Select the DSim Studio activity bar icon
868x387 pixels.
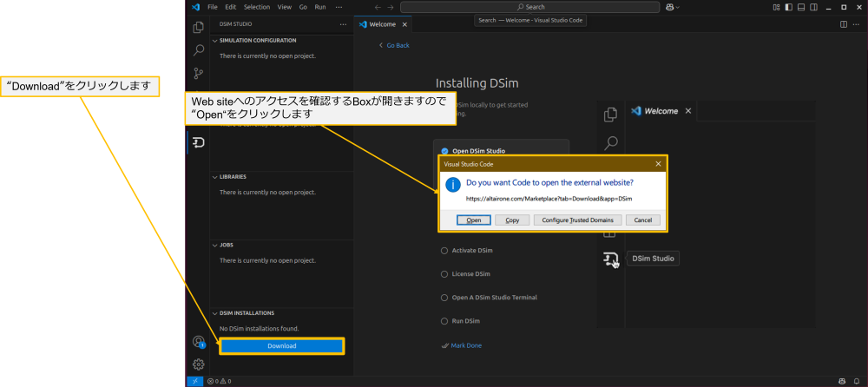198,143
